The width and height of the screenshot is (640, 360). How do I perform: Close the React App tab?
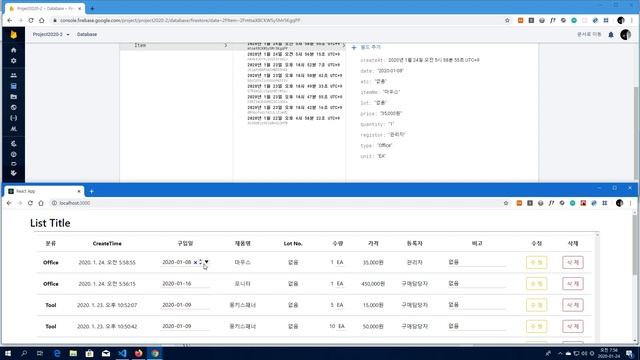[79, 191]
